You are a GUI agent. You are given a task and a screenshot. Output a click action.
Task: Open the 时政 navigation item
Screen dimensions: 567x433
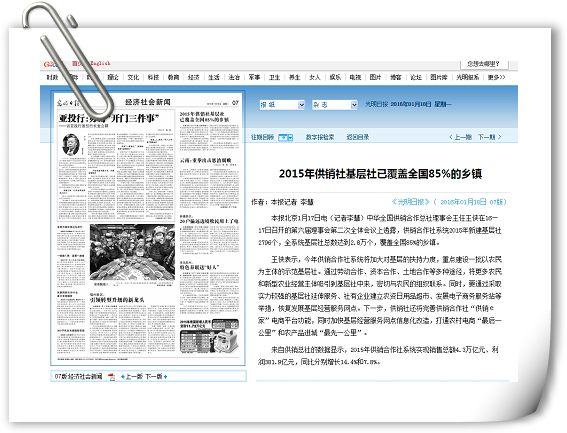tap(52, 77)
